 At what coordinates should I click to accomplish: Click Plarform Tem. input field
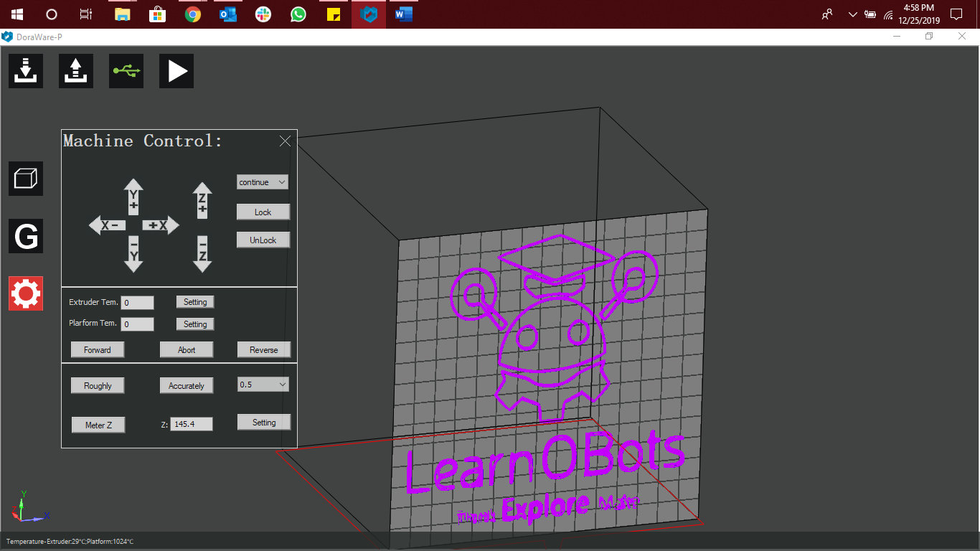(x=137, y=324)
